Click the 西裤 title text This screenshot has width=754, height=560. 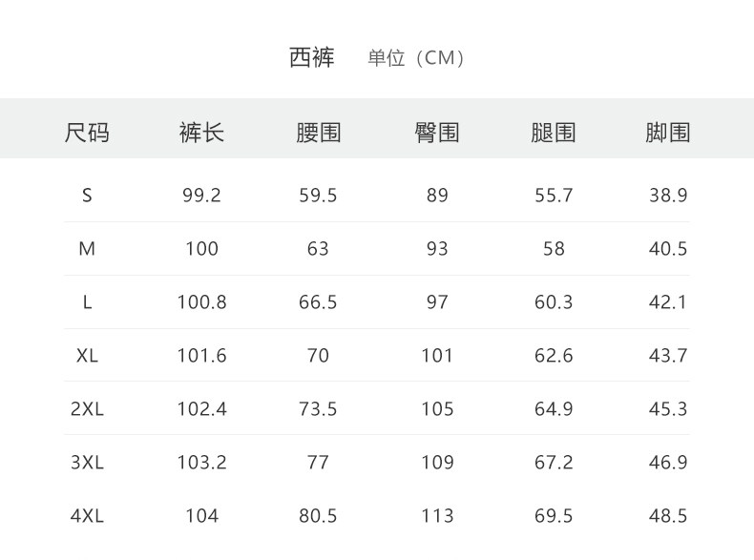pos(312,57)
